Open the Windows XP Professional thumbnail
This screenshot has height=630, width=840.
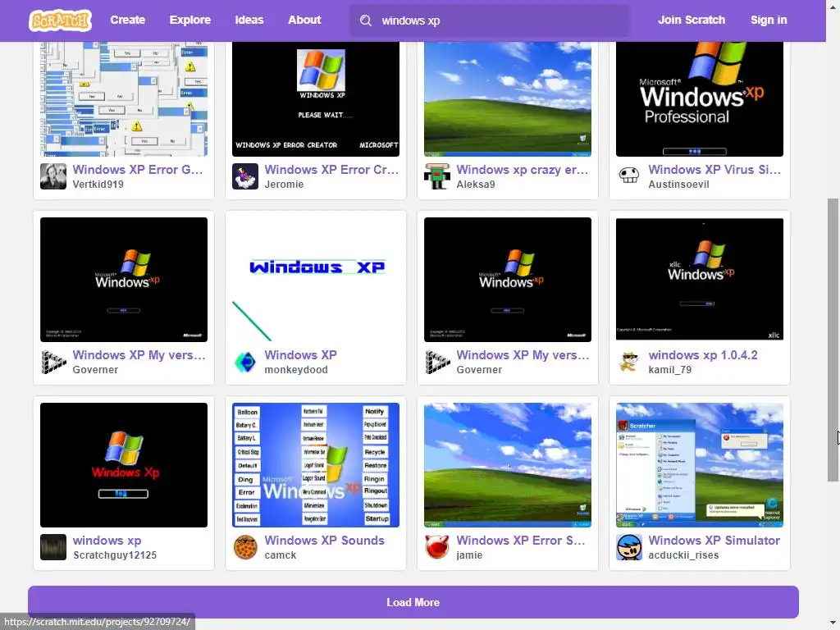coord(700,99)
